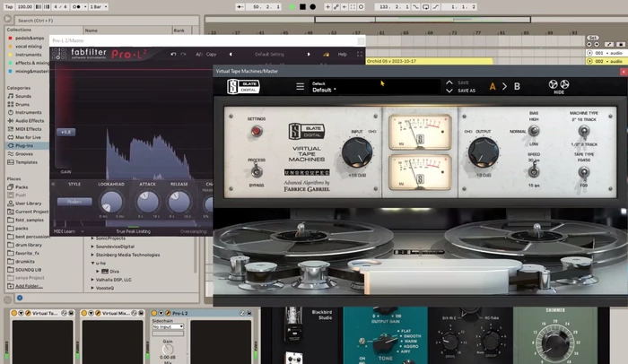Click the Pro-L 2 Copy button
Image resolution: width=628 pixels, height=364 pixels.
[211, 54]
